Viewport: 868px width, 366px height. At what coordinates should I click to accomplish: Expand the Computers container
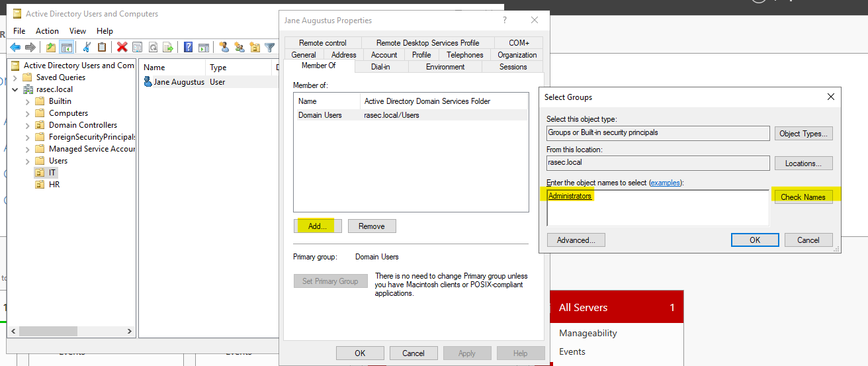(x=27, y=113)
